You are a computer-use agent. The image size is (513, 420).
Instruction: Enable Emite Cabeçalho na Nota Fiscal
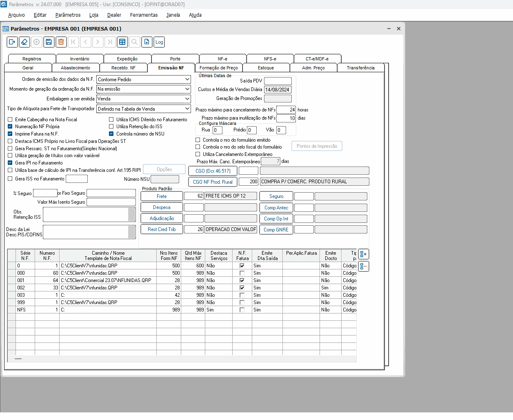[x=10, y=120]
